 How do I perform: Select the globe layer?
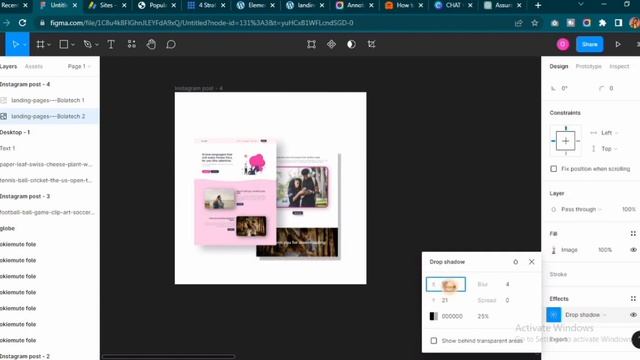pos(49,228)
